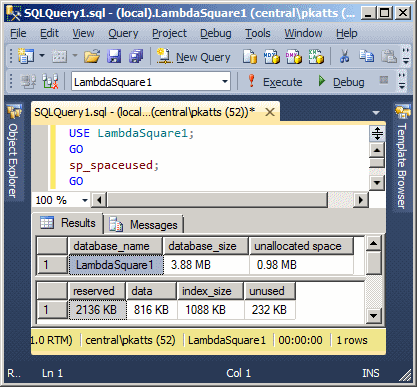417x387 pixels.
Task: Open the Tools menu
Action: tap(258, 33)
